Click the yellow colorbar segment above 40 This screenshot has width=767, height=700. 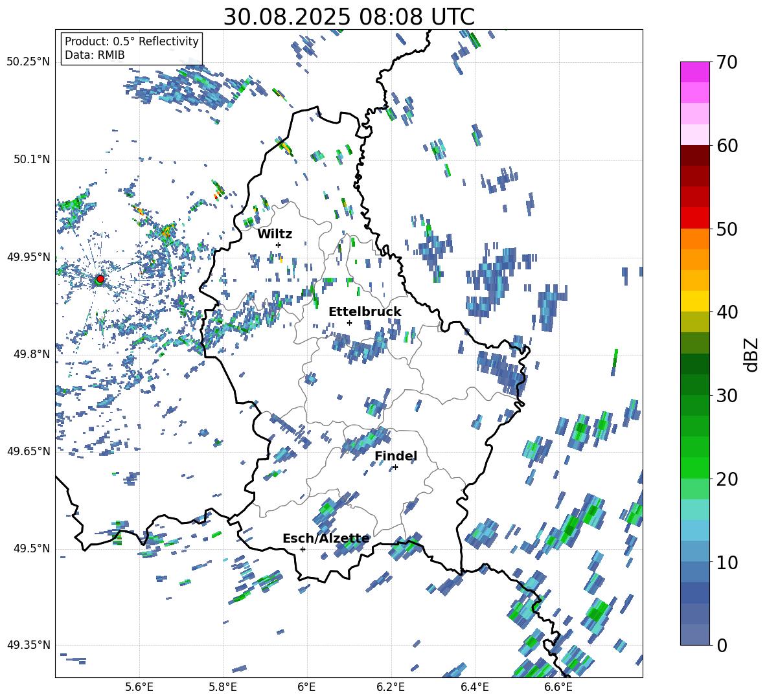click(694, 301)
